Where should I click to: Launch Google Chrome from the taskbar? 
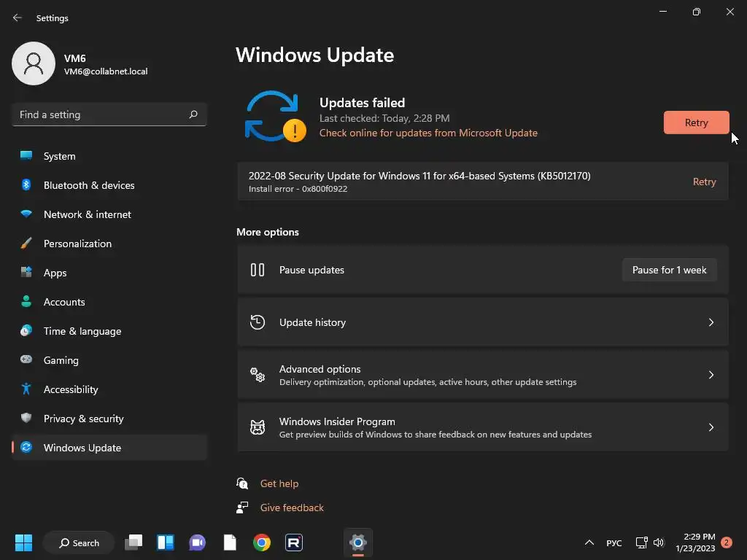tap(262, 542)
